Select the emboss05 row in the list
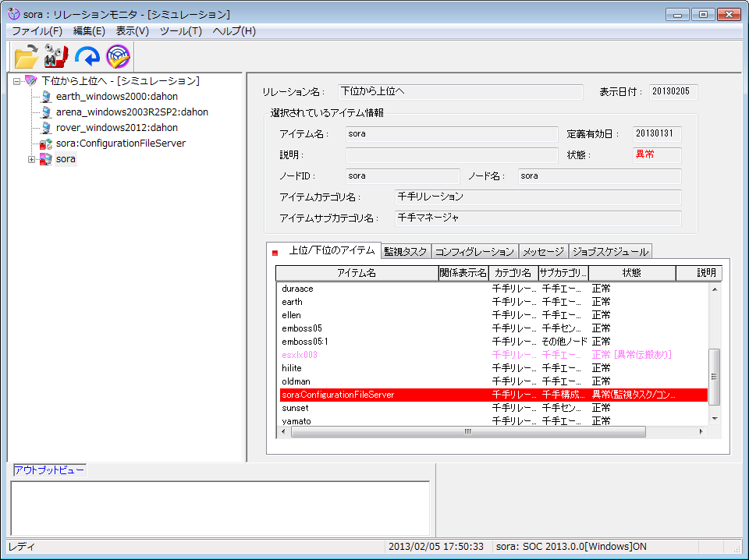The height and width of the screenshot is (560, 749). point(493,328)
